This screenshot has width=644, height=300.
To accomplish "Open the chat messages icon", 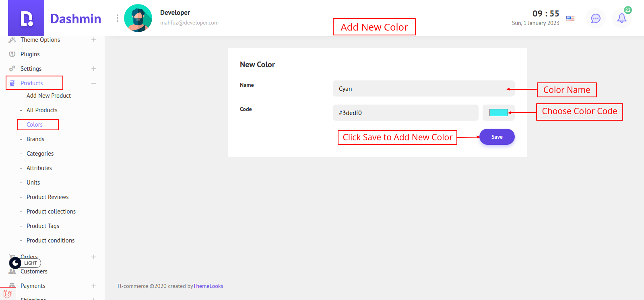I will pos(595,18).
